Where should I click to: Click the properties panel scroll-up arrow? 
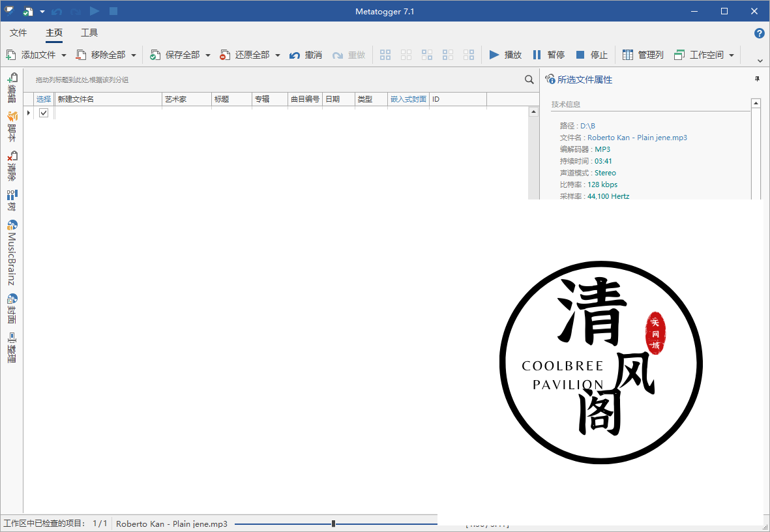point(756,103)
